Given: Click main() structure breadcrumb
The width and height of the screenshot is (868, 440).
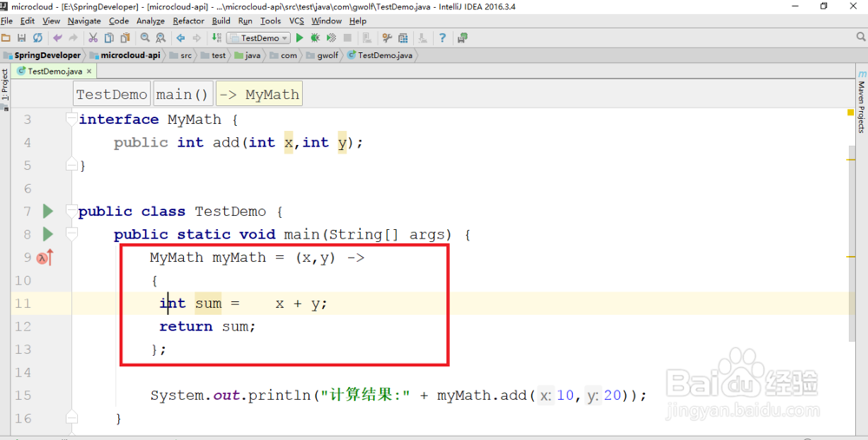Looking at the screenshot, I should (x=182, y=94).
